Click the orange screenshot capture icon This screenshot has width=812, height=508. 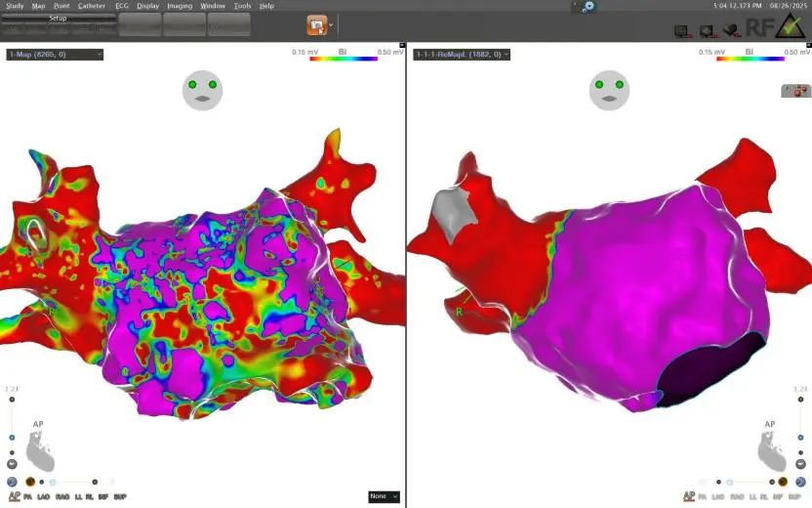pos(318,25)
